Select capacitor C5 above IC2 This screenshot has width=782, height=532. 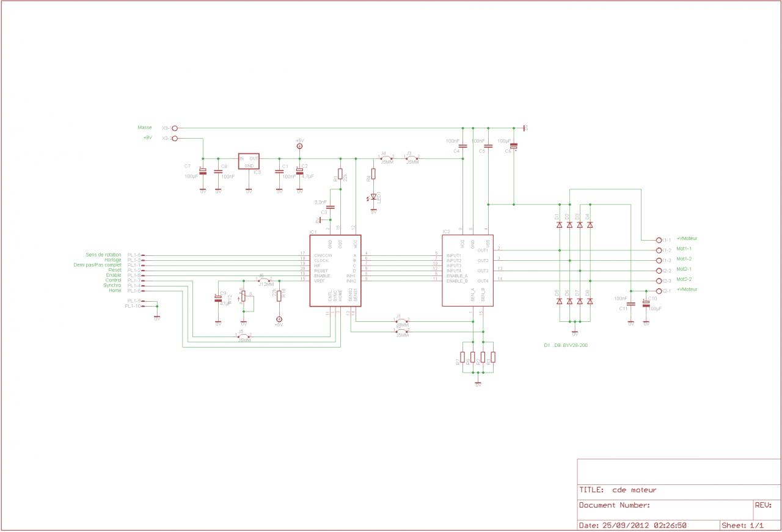(488, 145)
